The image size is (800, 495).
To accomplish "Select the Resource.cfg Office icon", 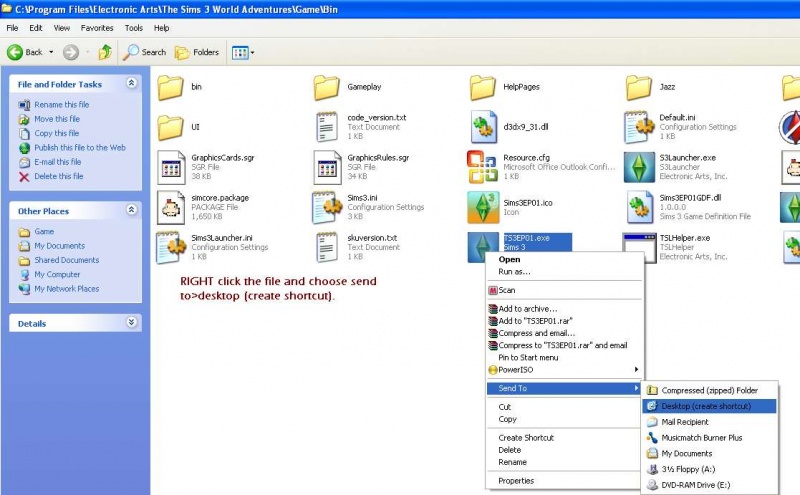I will coord(482,167).
